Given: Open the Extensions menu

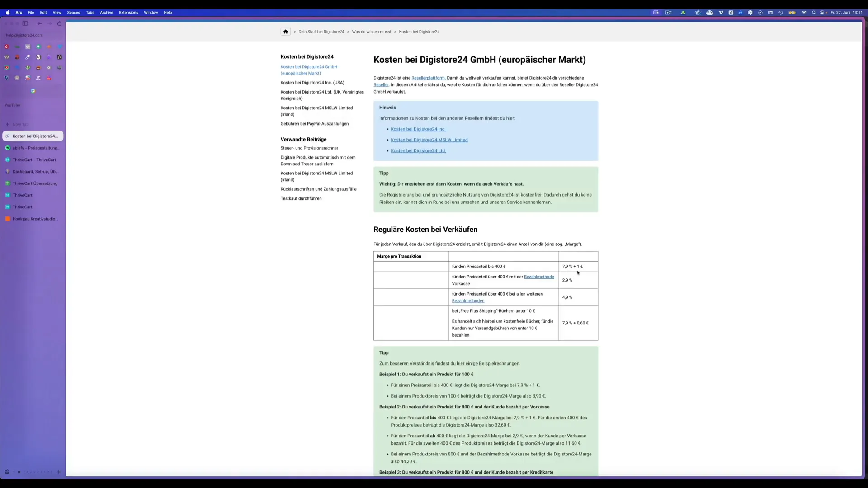Looking at the screenshot, I should pos(128,13).
